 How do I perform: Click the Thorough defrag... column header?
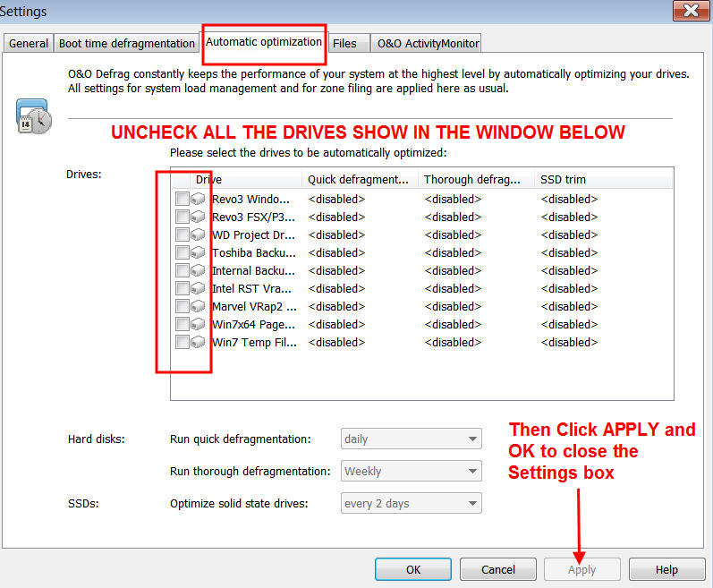(x=476, y=179)
